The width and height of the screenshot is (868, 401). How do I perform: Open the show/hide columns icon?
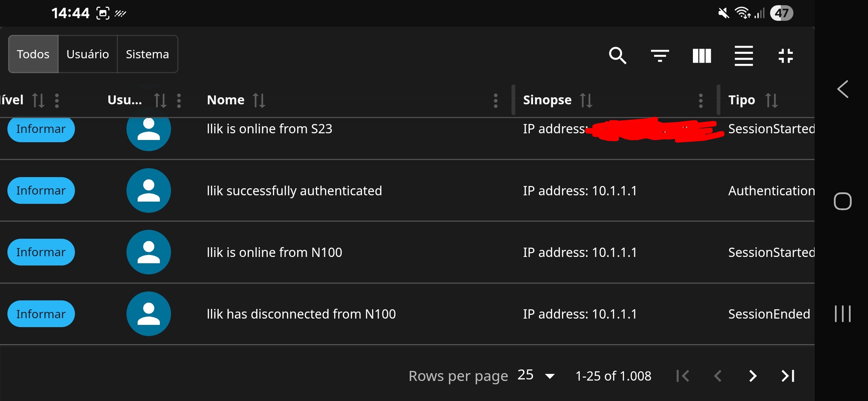point(702,56)
